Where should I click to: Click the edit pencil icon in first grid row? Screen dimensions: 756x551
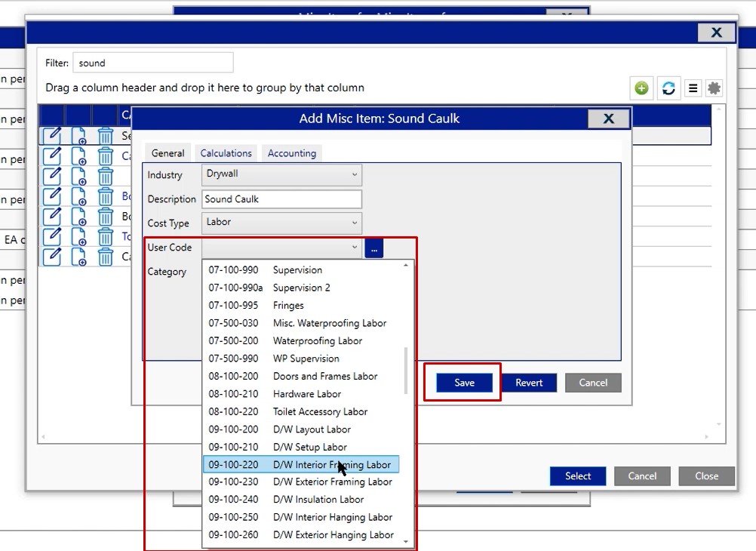51,135
